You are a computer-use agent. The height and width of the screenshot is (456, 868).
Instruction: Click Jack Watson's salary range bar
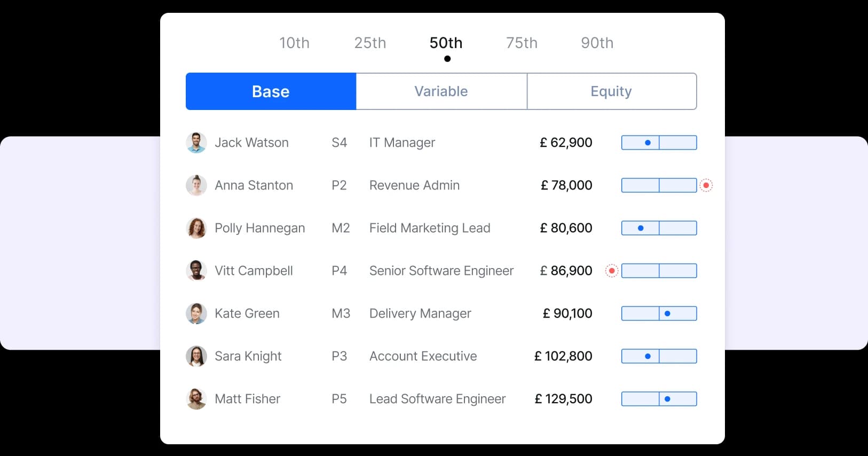pyautogui.click(x=659, y=143)
